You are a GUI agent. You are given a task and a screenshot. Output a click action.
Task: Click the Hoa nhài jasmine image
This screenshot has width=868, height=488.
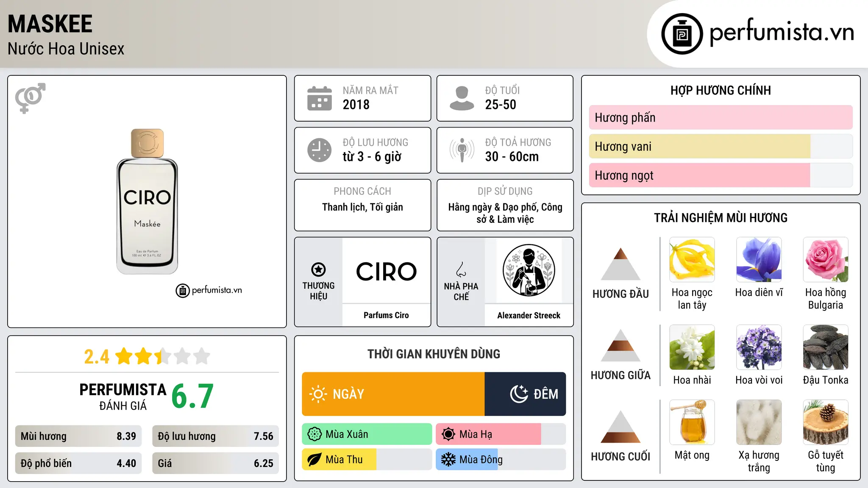pyautogui.click(x=692, y=347)
